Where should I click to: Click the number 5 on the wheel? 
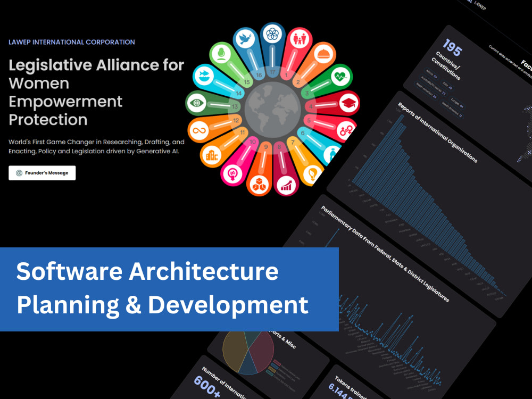click(309, 120)
